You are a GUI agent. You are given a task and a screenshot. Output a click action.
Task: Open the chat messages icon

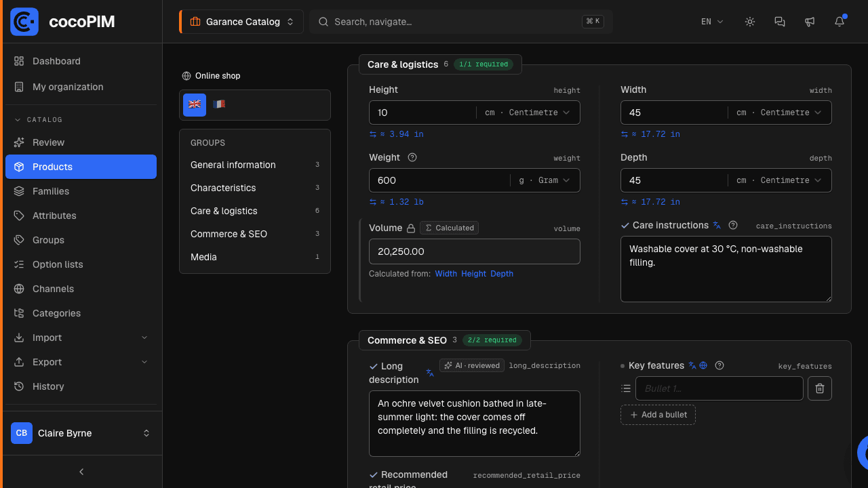[x=780, y=22]
